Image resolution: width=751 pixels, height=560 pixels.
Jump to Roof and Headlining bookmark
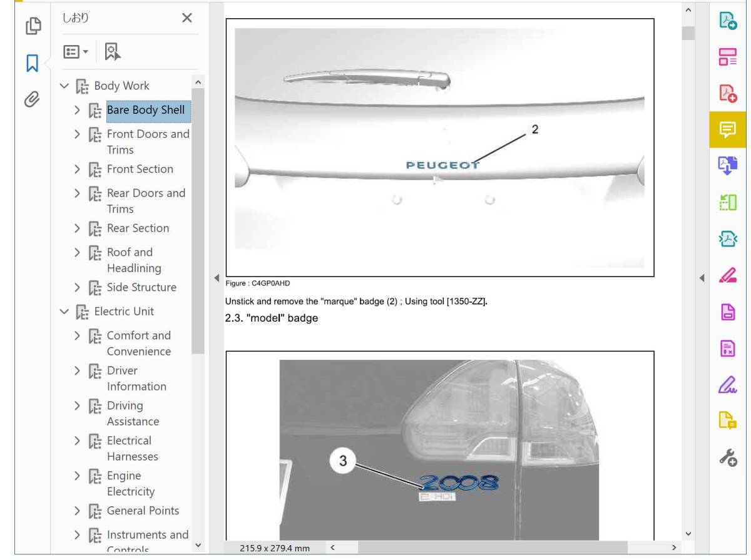point(134,260)
